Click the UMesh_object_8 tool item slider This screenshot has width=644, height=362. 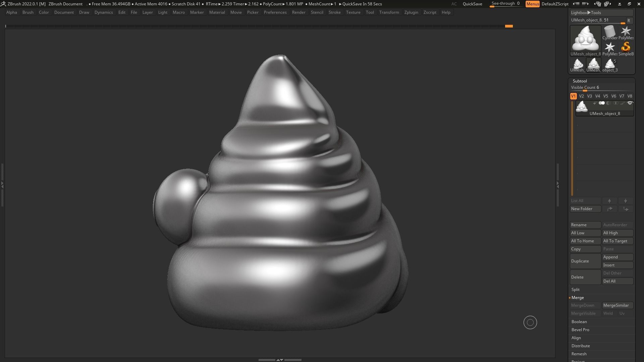tap(597, 20)
